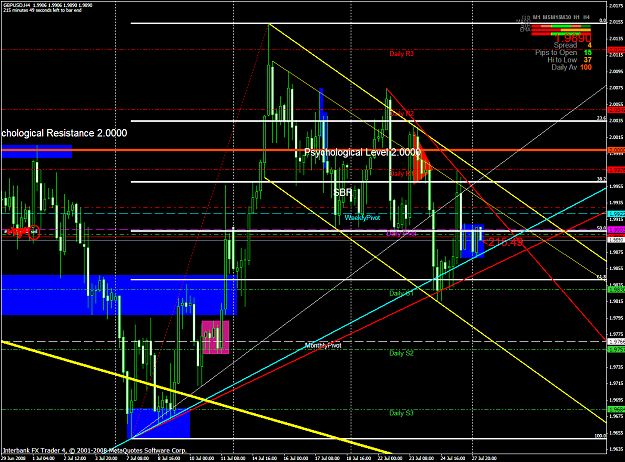Click the 50.0 Fibonacci level label
625x462 pixels.
point(601,228)
